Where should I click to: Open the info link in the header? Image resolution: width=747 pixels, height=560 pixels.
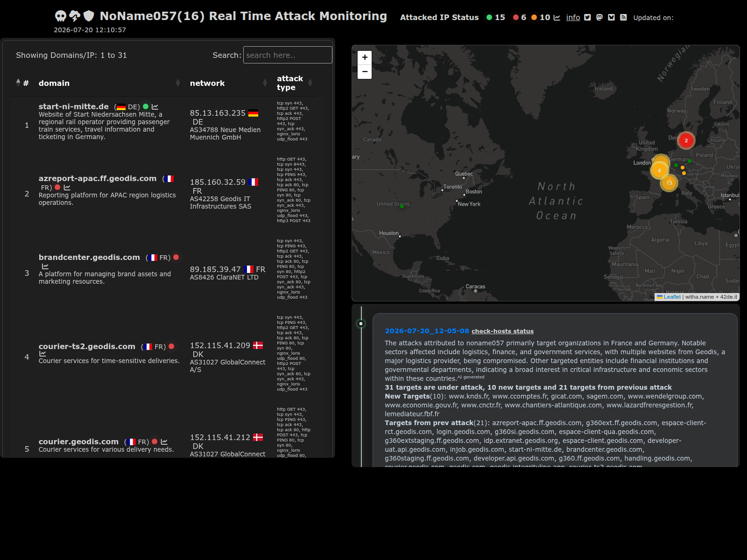point(573,17)
